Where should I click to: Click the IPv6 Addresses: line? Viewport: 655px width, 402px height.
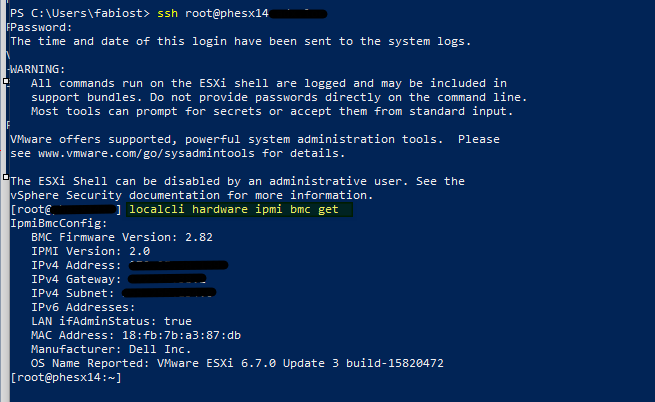(x=83, y=307)
